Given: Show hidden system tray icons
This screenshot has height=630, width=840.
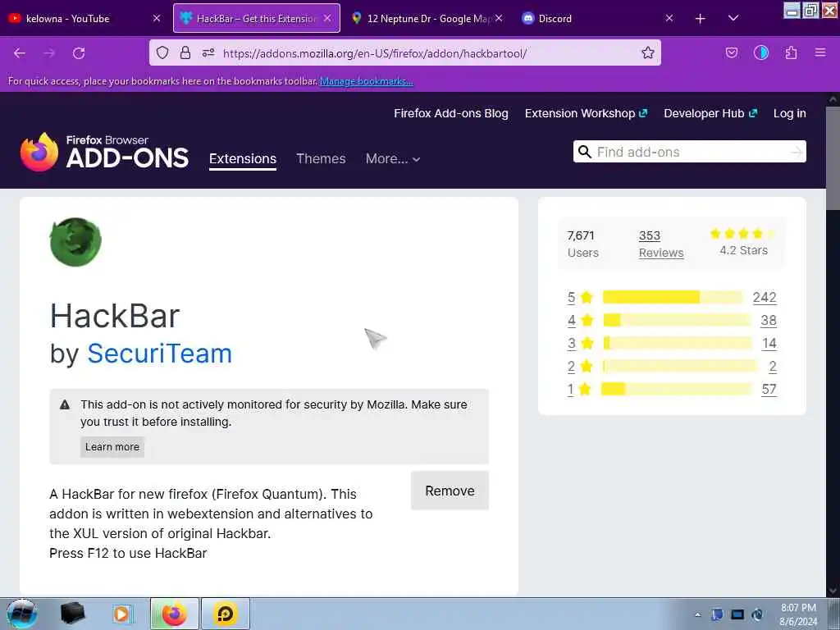Looking at the screenshot, I should tap(697, 614).
